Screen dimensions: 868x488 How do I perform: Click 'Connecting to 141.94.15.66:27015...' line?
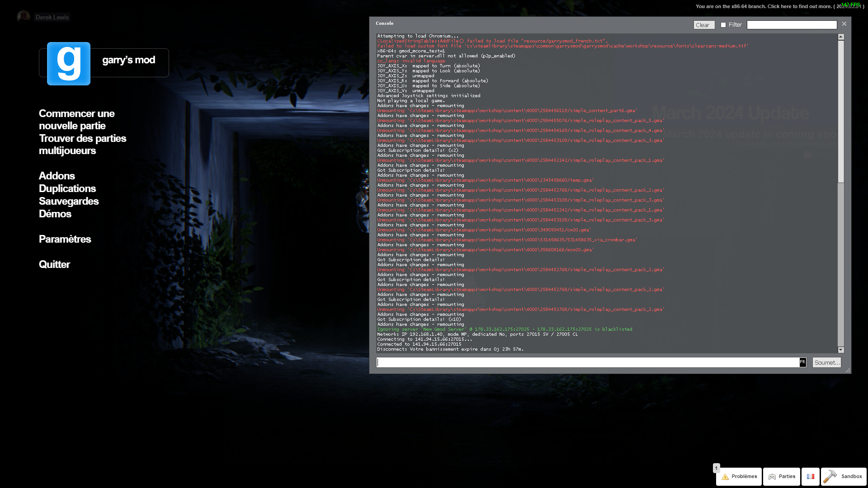(x=425, y=339)
